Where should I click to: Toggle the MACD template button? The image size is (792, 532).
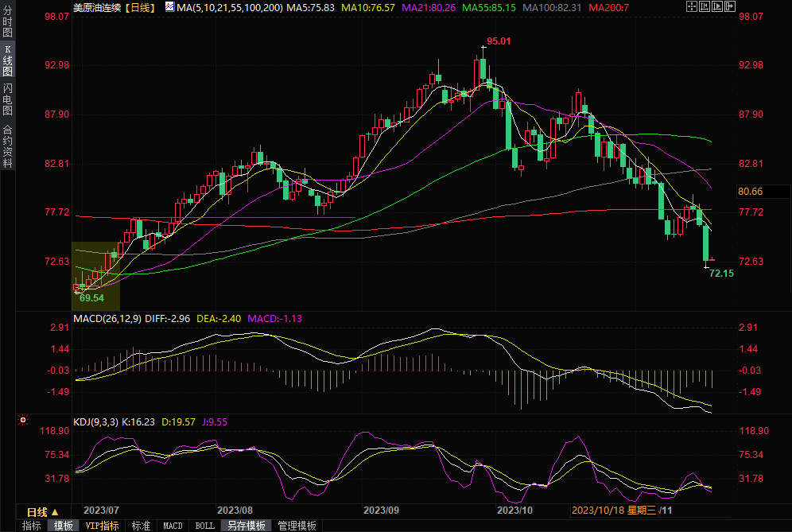click(x=173, y=526)
